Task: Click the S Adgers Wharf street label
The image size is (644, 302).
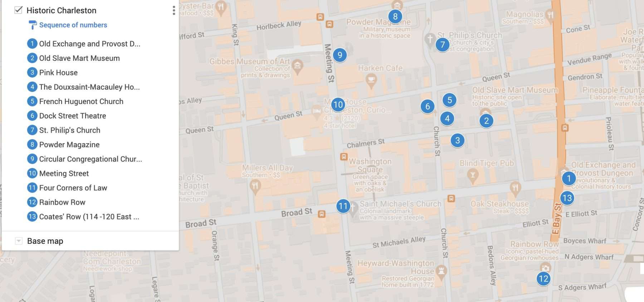Action: click(582, 287)
